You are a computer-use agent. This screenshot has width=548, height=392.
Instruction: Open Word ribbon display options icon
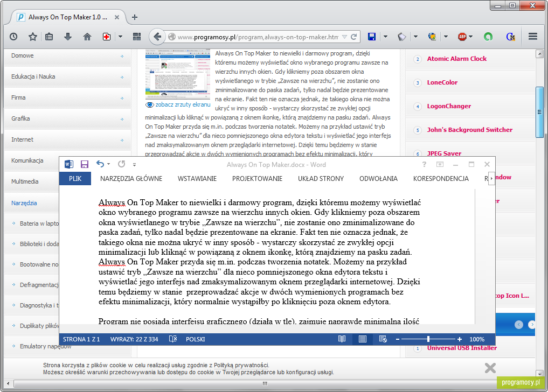point(440,164)
